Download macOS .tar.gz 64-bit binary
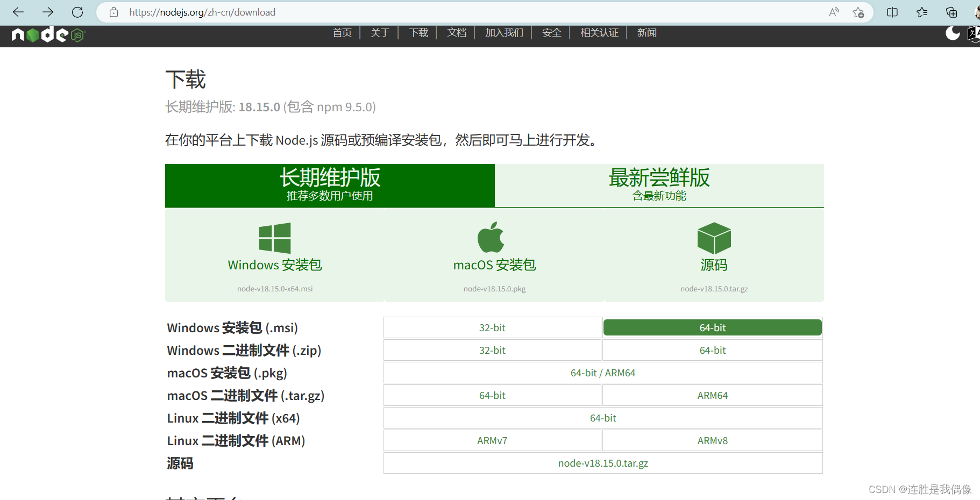 click(x=492, y=395)
